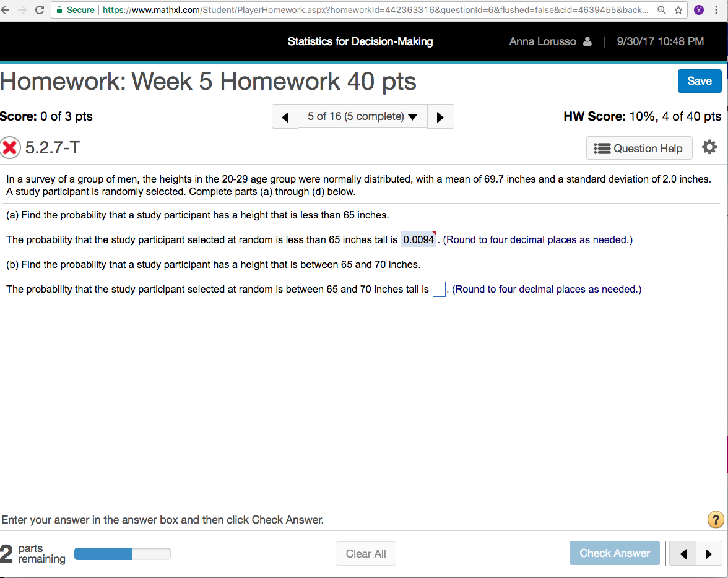Image resolution: width=728 pixels, height=578 pixels.
Task: Reload the page with the refresh icon
Action: [40, 10]
